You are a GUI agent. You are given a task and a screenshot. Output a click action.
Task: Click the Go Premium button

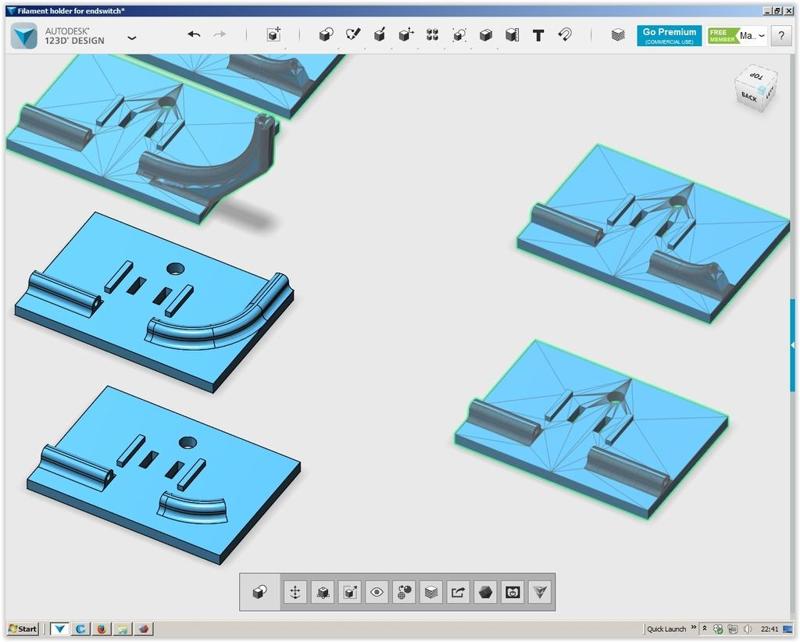[669, 36]
